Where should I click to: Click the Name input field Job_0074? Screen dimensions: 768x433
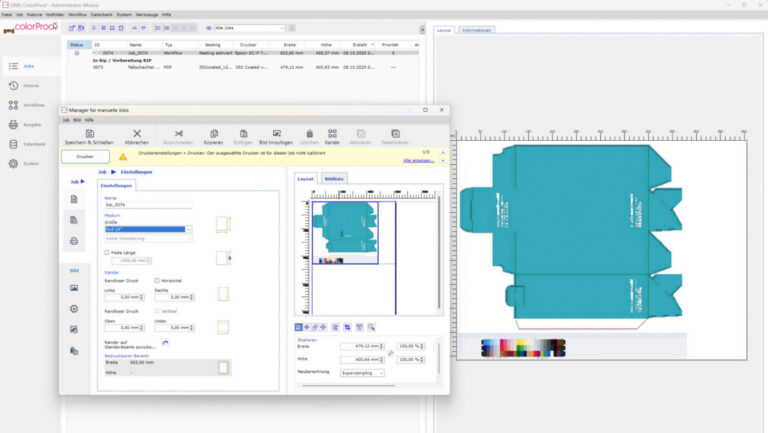coord(148,205)
